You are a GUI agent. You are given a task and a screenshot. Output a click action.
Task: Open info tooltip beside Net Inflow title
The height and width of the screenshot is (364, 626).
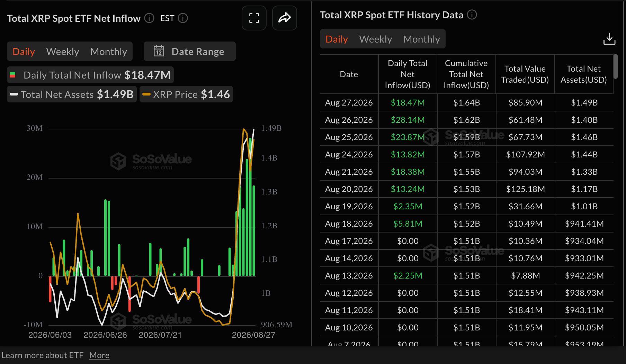149,18
